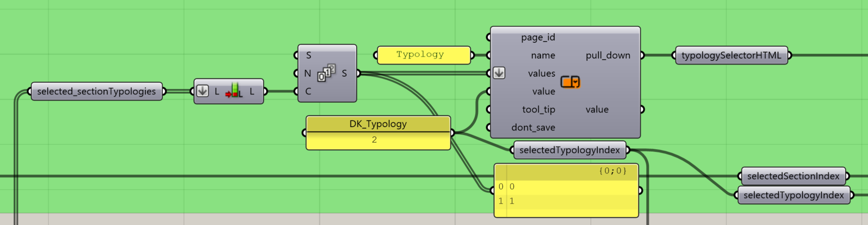The height and width of the screenshot is (225, 868).
Task: Click the S input of the Sub List component
Action: pyautogui.click(x=309, y=55)
